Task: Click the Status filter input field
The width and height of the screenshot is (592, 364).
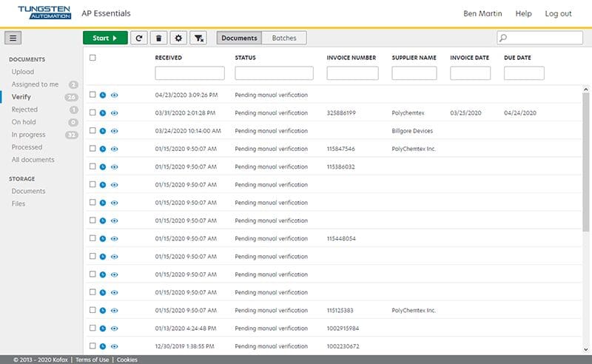Action: tap(274, 73)
